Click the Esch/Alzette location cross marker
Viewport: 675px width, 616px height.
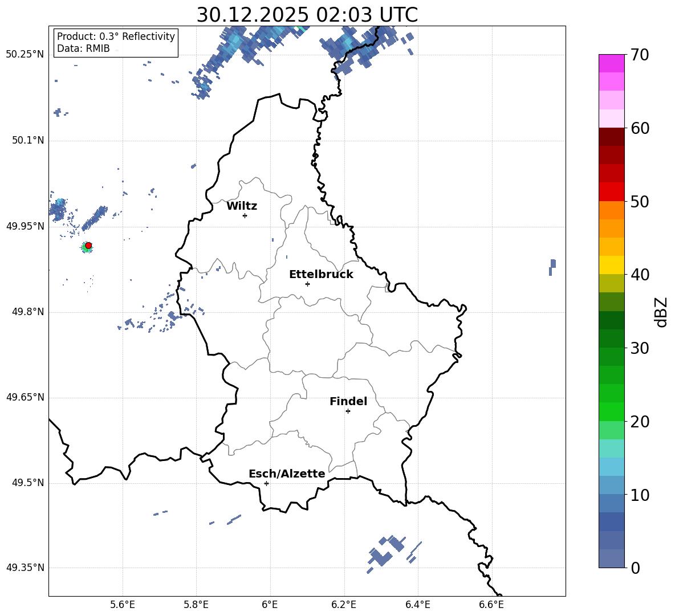[266, 483]
